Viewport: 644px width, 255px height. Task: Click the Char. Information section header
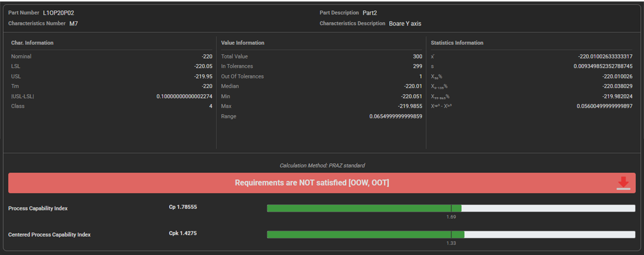32,43
